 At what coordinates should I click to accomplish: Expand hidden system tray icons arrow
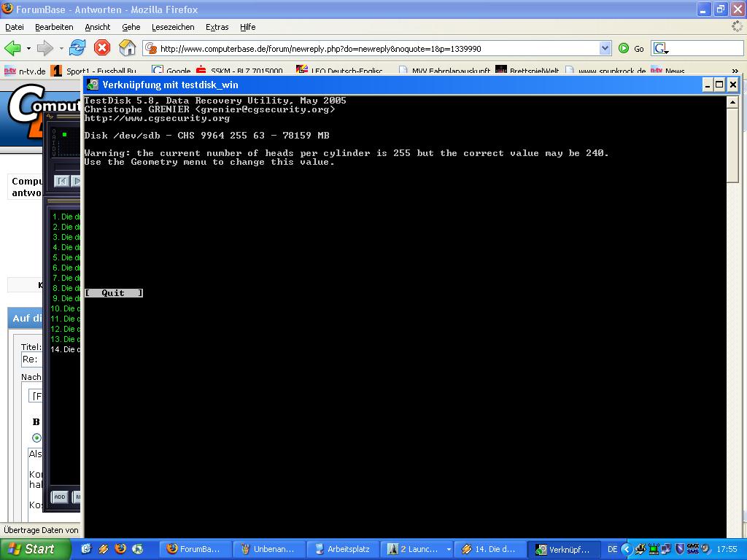click(627, 549)
